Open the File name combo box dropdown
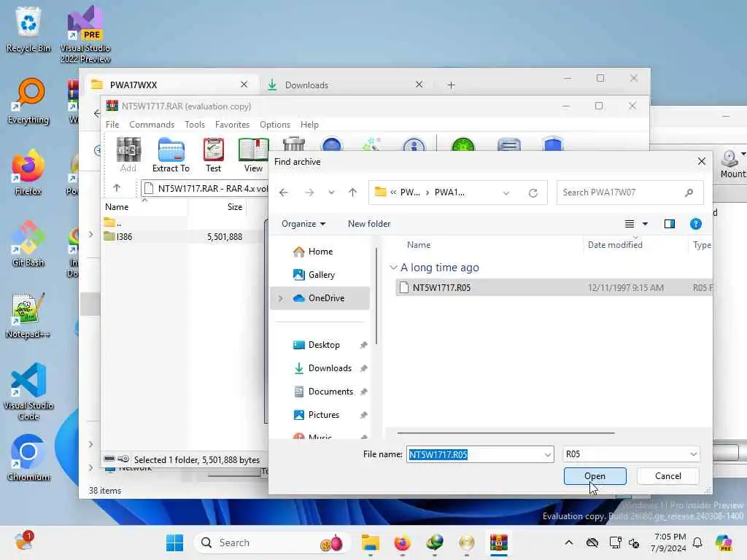Image resolution: width=747 pixels, height=560 pixels. [547, 454]
